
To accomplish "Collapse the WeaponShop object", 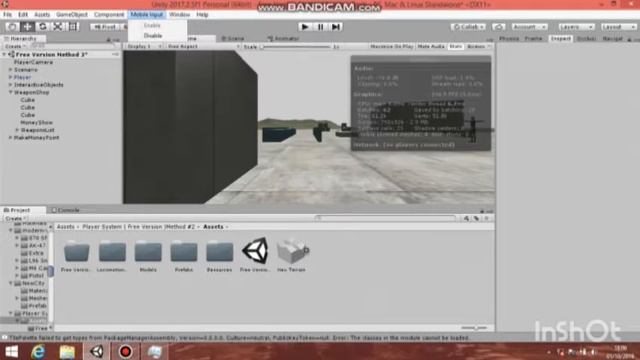I will 10,92.
